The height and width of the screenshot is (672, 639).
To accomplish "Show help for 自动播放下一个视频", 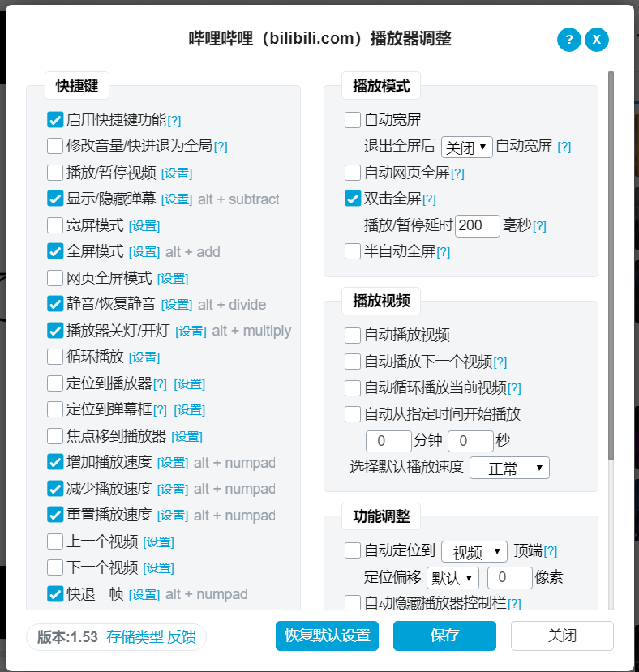I will coord(500,363).
